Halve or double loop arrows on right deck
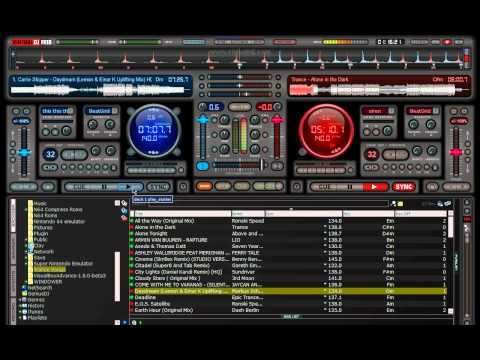This screenshot has width=480, height=360. click(372, 167)
